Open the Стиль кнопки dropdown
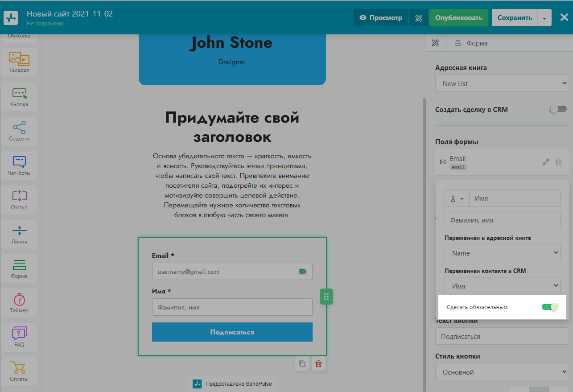 tap(502, 372)
